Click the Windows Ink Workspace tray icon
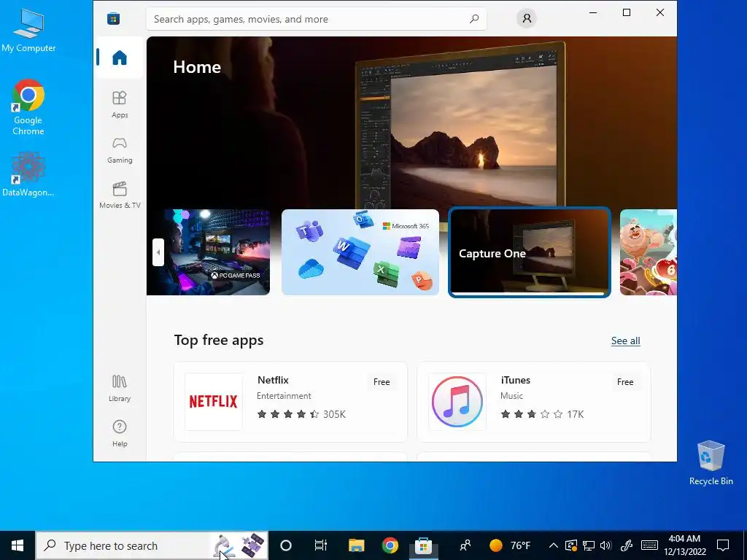This screenshot has height=560, width=747. coord(627,545)
